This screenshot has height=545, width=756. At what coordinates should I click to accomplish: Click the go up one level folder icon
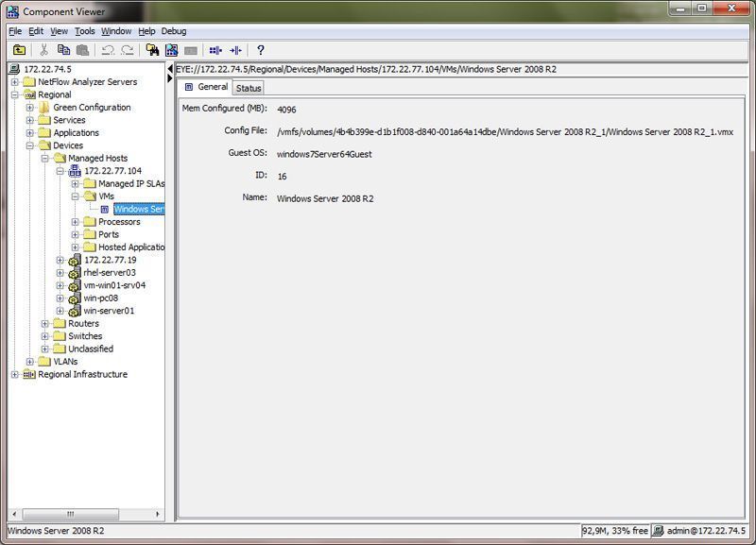pos(19,50)
